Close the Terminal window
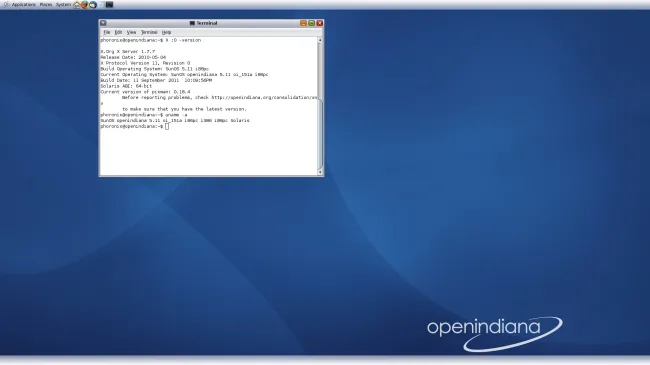Screen dimensions: 650x365 [x=320, y=23]
